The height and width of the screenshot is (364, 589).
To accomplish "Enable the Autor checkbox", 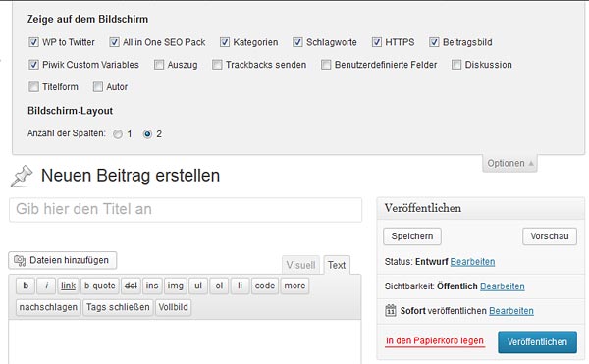I will click(97, 87).
